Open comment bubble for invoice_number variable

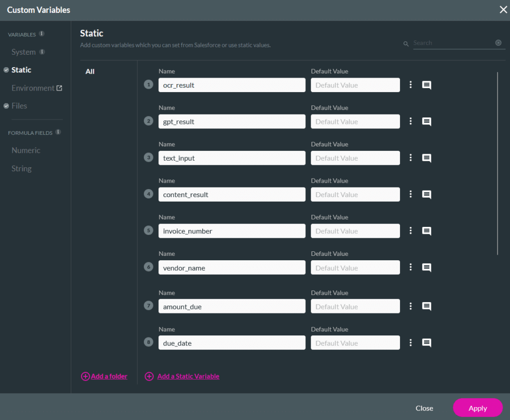click(x=426, y=231)
